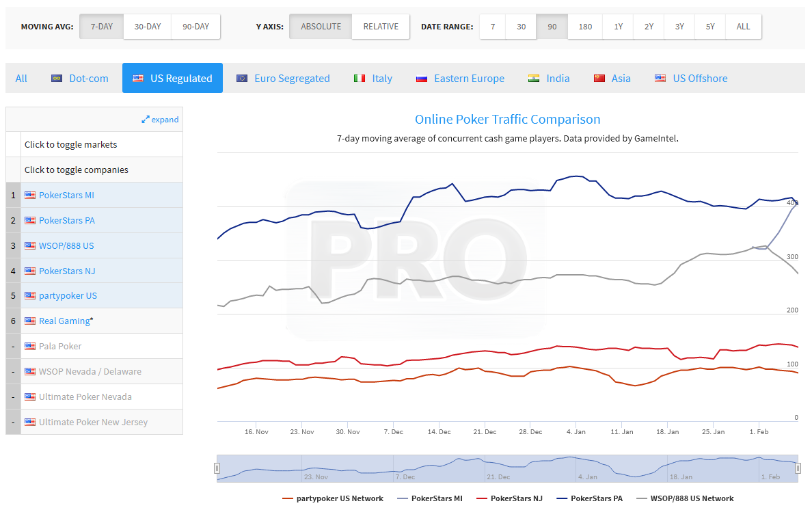The image size is (812, 510).
Task: Open the PokerStars PA link
Action: click(x=67, y=221)
